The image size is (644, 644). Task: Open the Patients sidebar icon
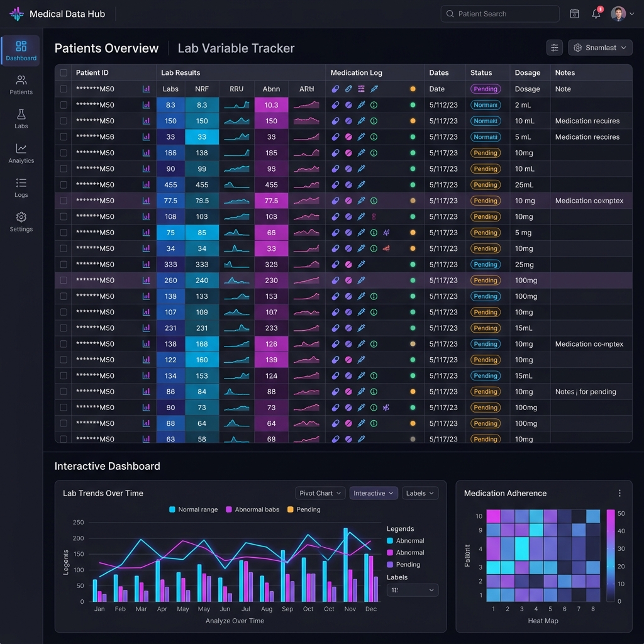pyautogui.click(x=21, y=85)
